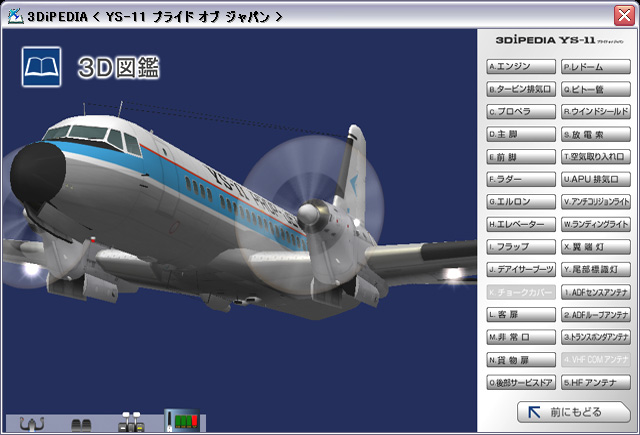Viewport: 640px width, 435px height.
Task: Click the rudder pedals icon
Action: tap(81, 425)
